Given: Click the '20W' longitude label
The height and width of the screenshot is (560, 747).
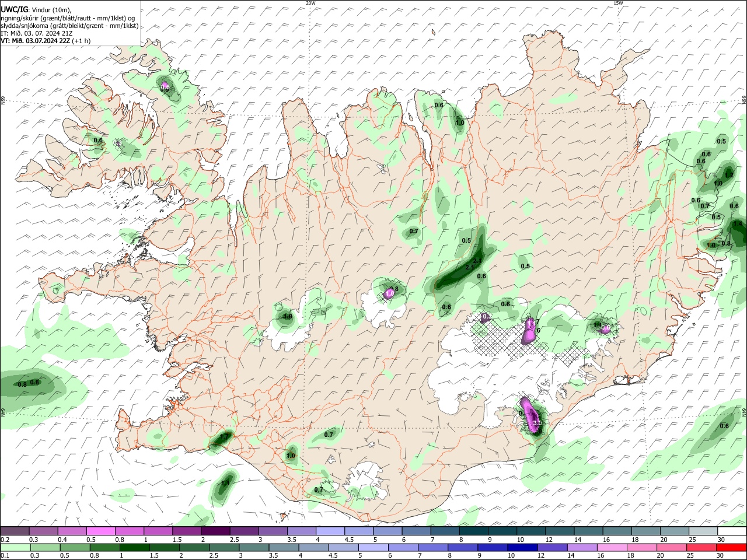Looking at the screenshot, I should tap(310, 3).
